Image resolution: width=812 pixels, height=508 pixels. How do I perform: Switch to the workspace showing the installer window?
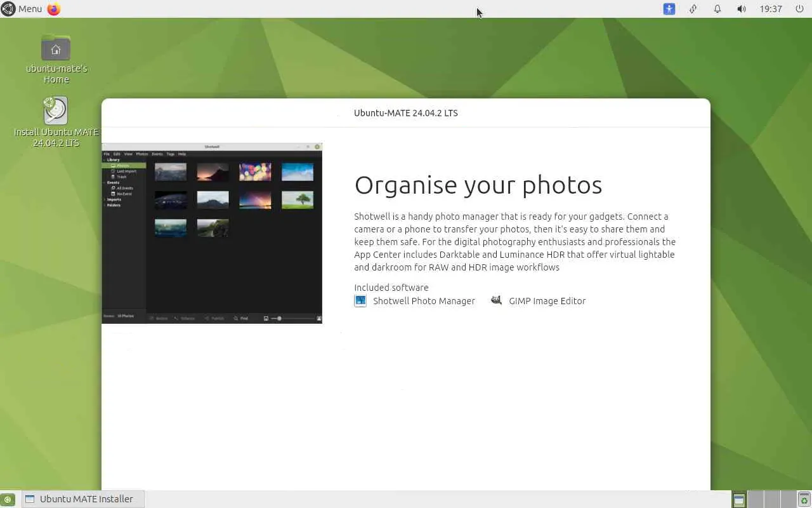click(739, 499)
